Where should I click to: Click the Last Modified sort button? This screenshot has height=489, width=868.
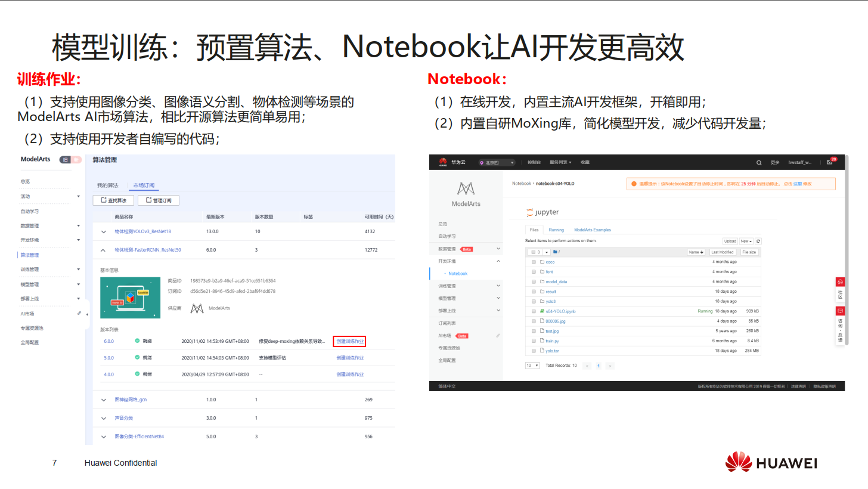click(x=723, y=252)
